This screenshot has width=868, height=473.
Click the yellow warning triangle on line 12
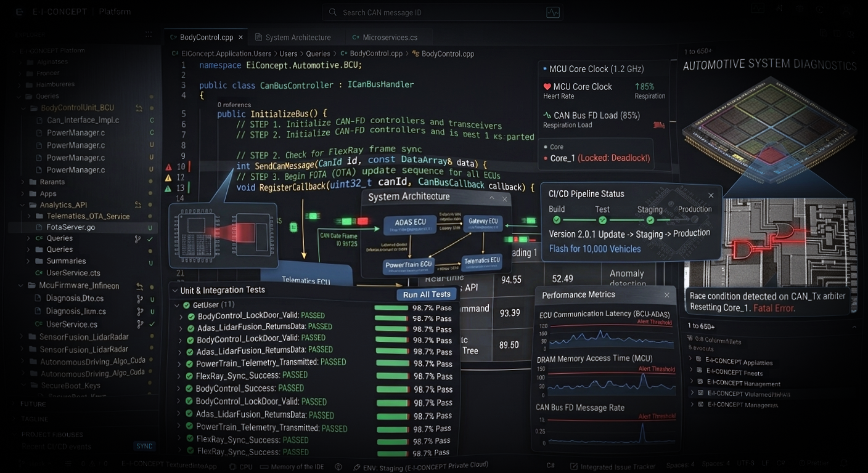(x=168, y=177)
